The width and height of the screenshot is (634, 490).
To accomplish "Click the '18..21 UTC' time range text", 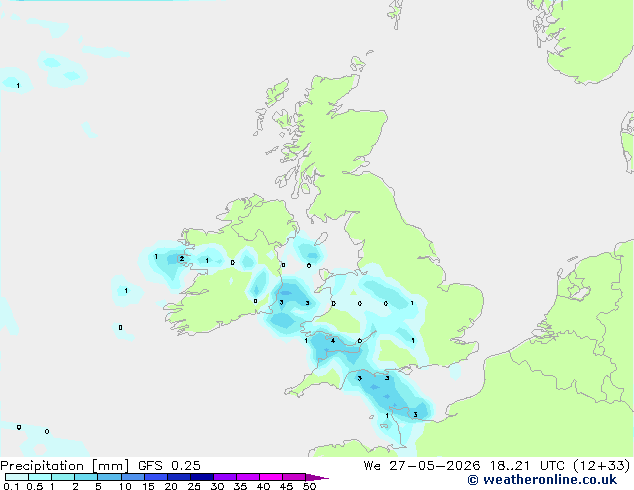I will pos(527,466).
